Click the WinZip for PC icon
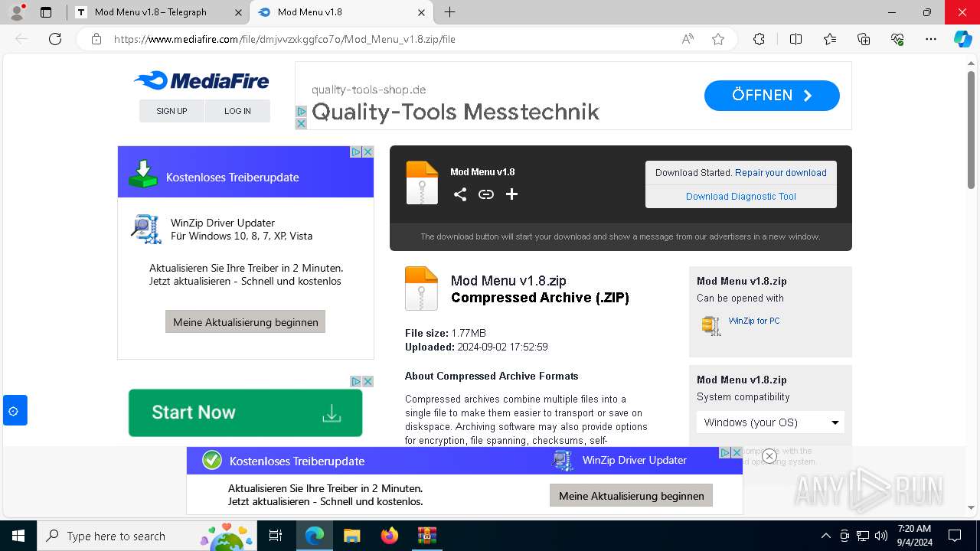This screenshot has width=980, height=551. [710, 325]
